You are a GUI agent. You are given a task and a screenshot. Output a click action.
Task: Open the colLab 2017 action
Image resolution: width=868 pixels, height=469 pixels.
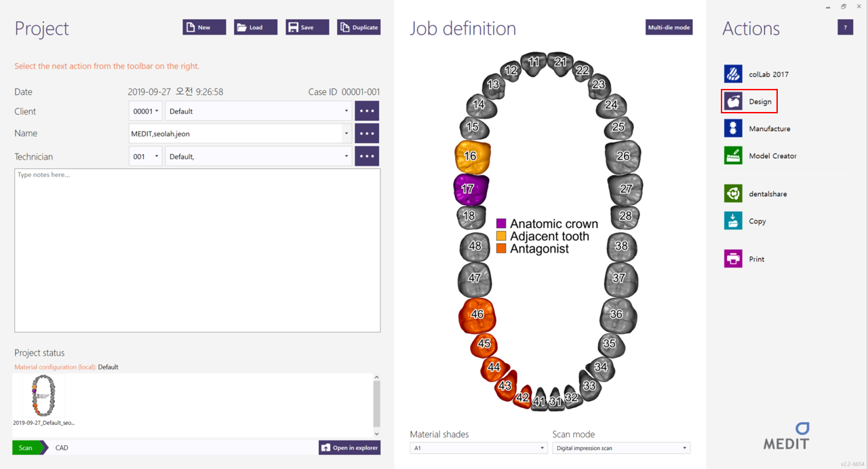tap(756, 74)
